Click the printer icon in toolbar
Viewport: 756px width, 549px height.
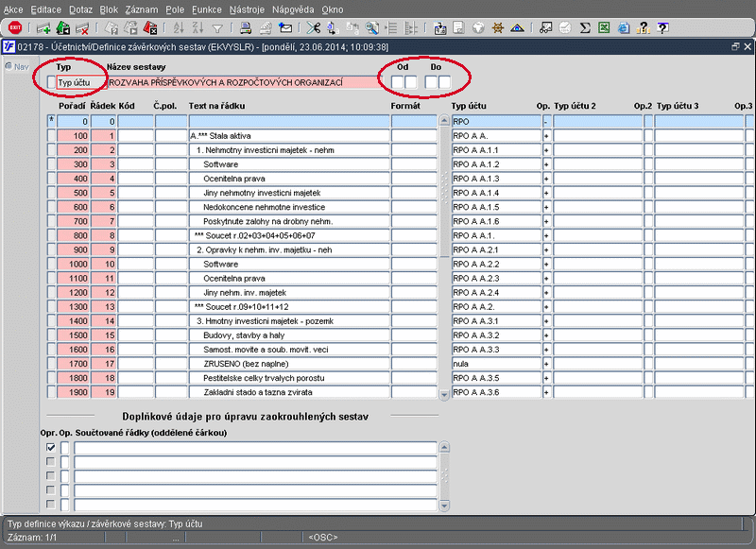(246, 28)
